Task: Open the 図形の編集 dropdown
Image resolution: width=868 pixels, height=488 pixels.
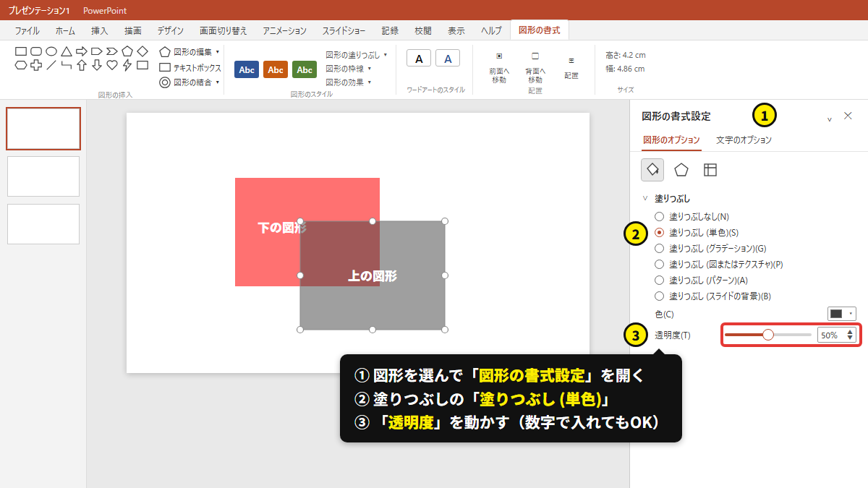Action: tap(190, 52)
